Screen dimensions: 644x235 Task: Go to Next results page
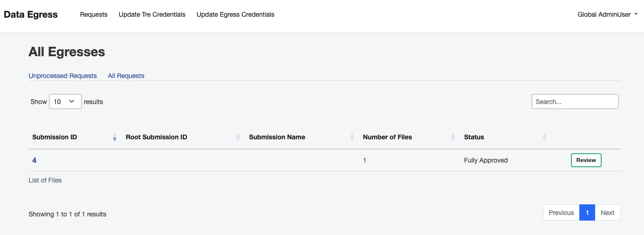(608, 213)
